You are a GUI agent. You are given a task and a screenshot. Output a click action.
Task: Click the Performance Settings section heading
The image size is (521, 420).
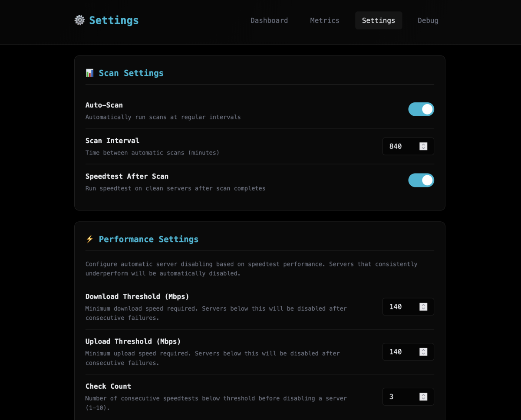pos(148,240)
